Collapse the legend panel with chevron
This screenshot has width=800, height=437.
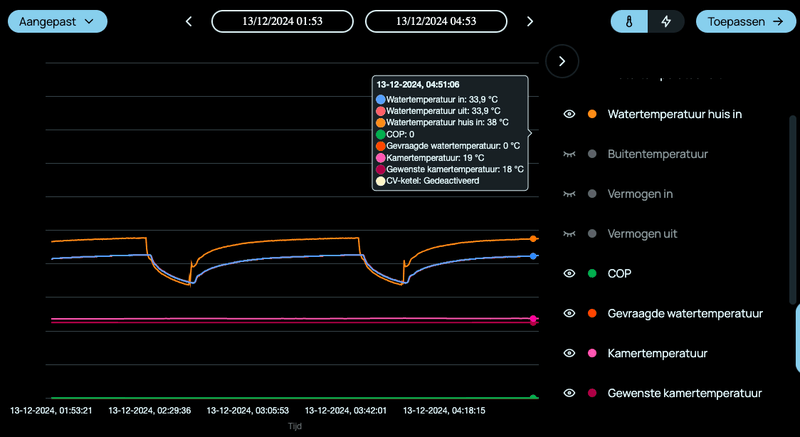click(562, 61)
